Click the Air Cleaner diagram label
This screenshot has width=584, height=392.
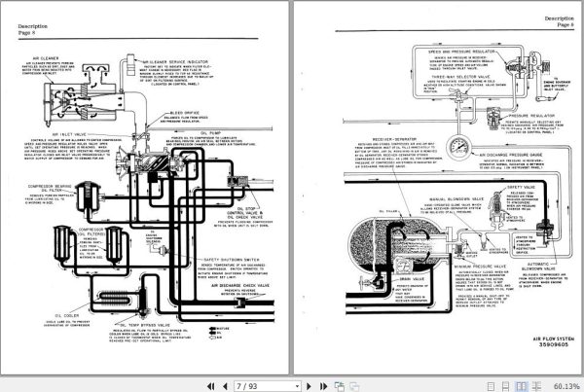click(x=46, y=58)
